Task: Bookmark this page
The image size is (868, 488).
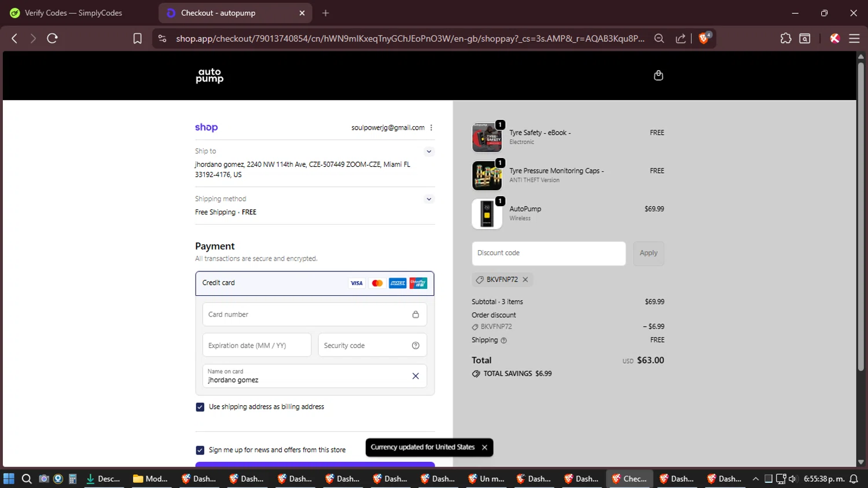Action: [x=137, y=38]
